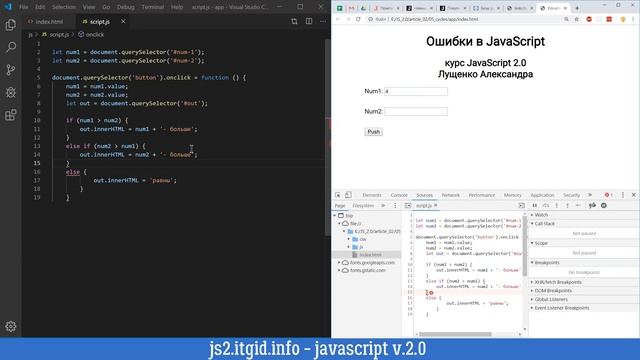Close the DevTools panel
This screenshot has height=360, width=640.
[x=633, y=195]
